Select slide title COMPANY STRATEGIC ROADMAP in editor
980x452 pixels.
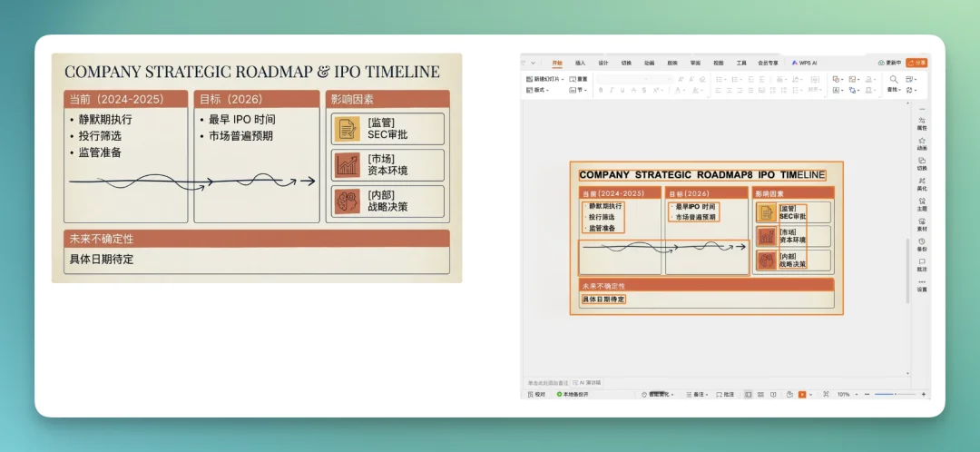pyautogui.click(x=701, y=175)
